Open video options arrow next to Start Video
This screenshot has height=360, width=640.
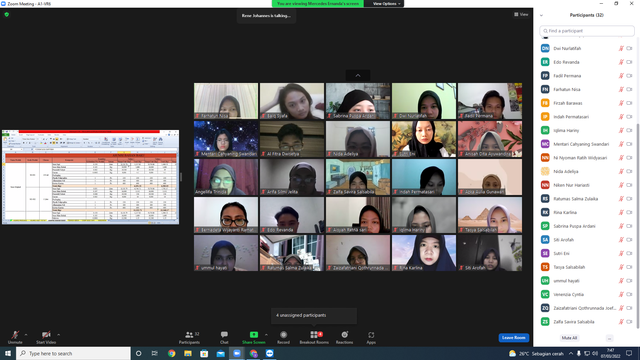click(59, 335)
